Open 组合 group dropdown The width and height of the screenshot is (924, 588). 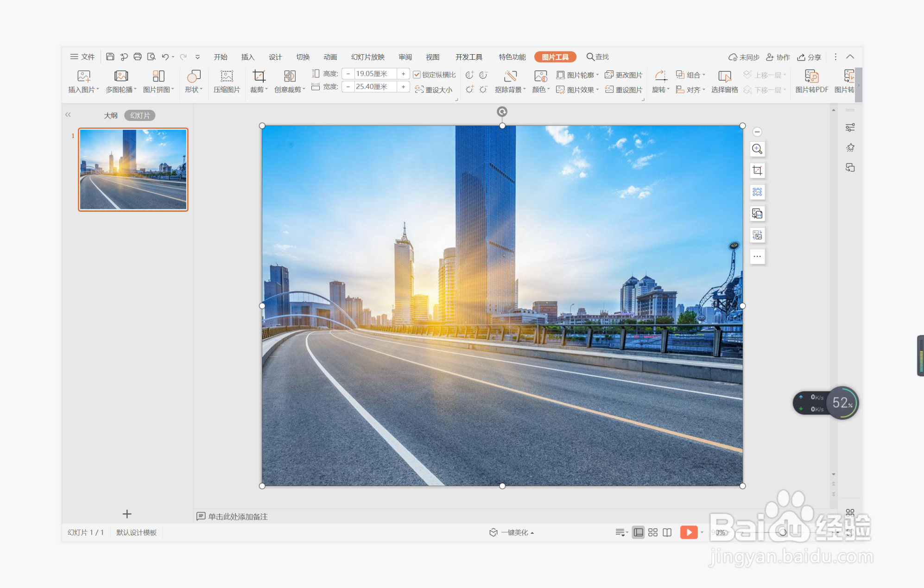click(x=690, y=75)
